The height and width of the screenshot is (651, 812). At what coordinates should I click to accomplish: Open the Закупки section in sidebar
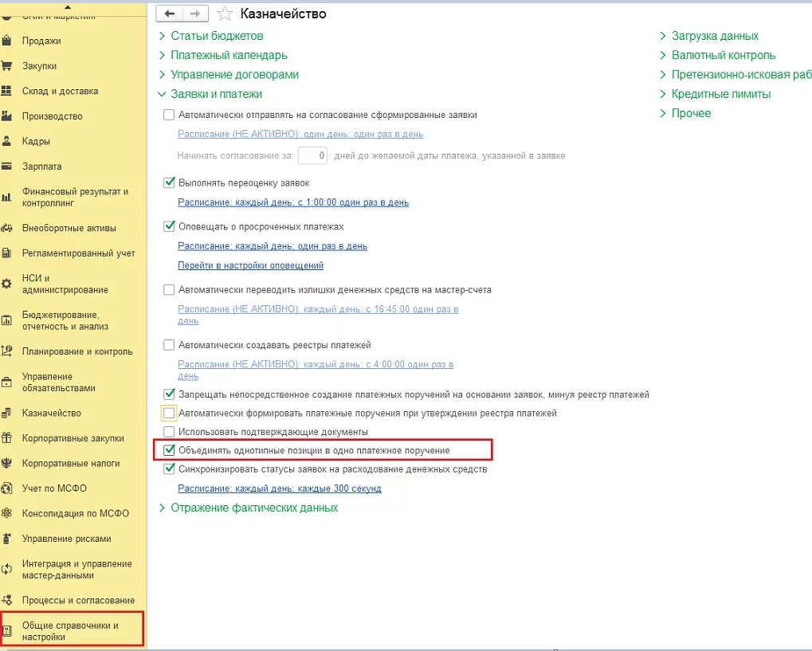pyautogui.click(x=39, y=66)
